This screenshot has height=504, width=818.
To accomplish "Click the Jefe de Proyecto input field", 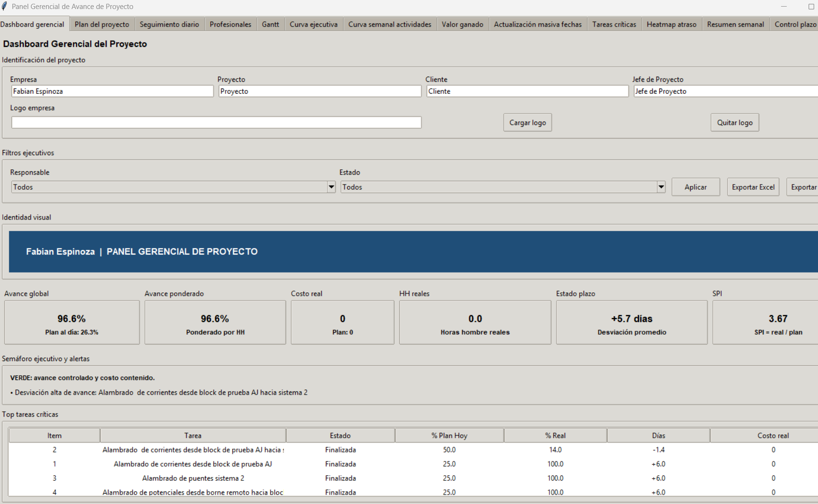I will pos(726,91).
